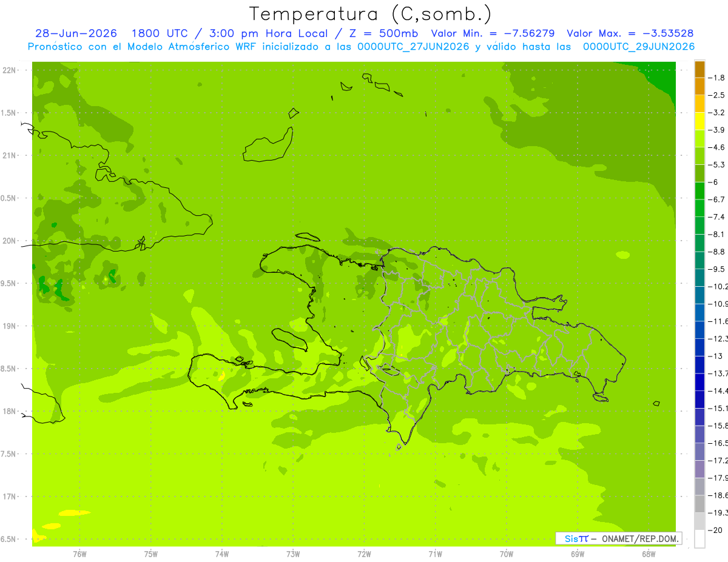Viewport: 728px width, 562px height.
Task: Click the initialization stamp "0000UTC_27JUN2026"
Action: click(x=414, y=47)
